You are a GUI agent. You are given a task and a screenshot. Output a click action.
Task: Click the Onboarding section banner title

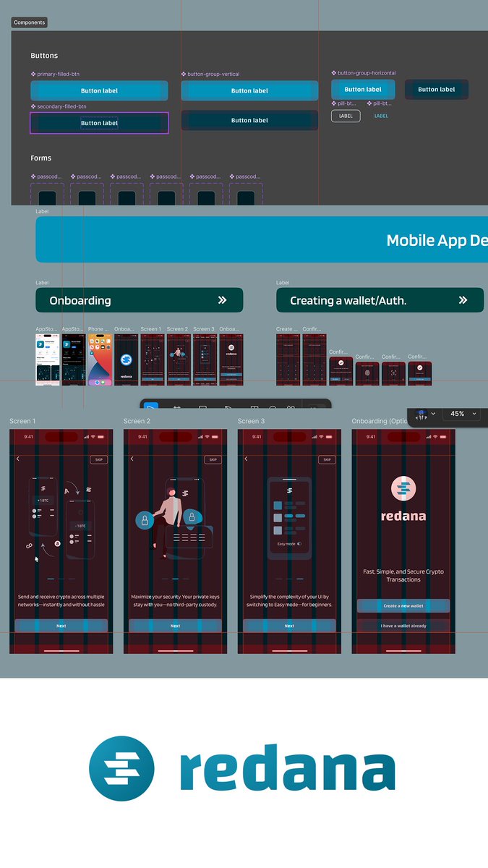(80, 300)
